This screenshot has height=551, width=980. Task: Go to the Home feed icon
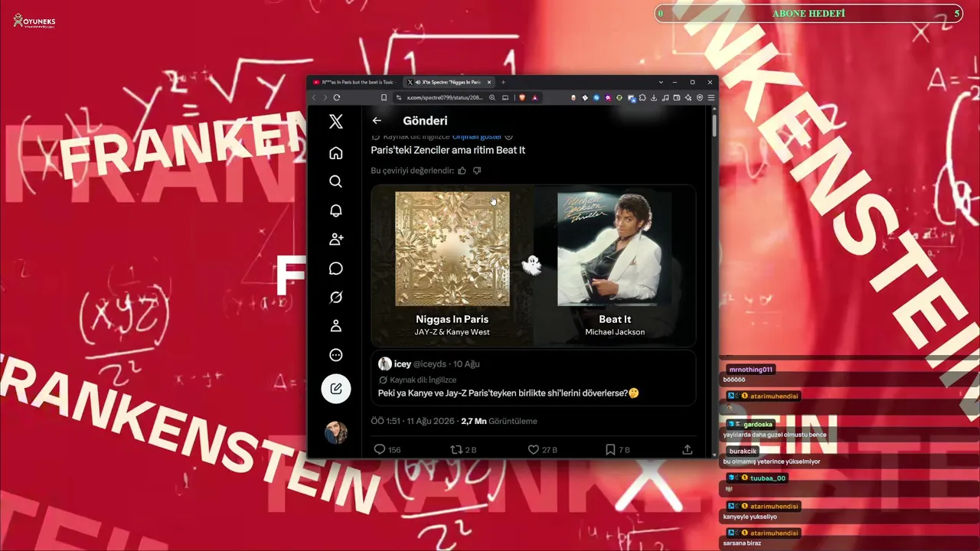[335, 153]
